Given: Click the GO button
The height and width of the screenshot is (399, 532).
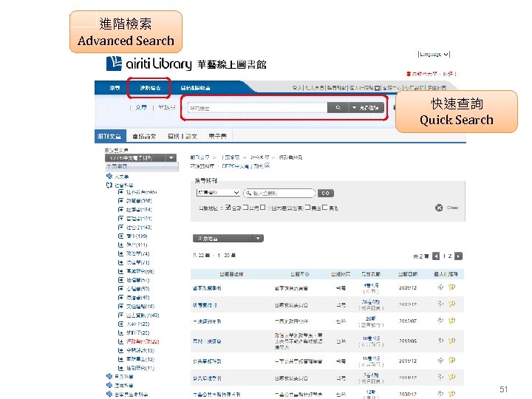Looking at the screenshot, I should pos(326,193).
